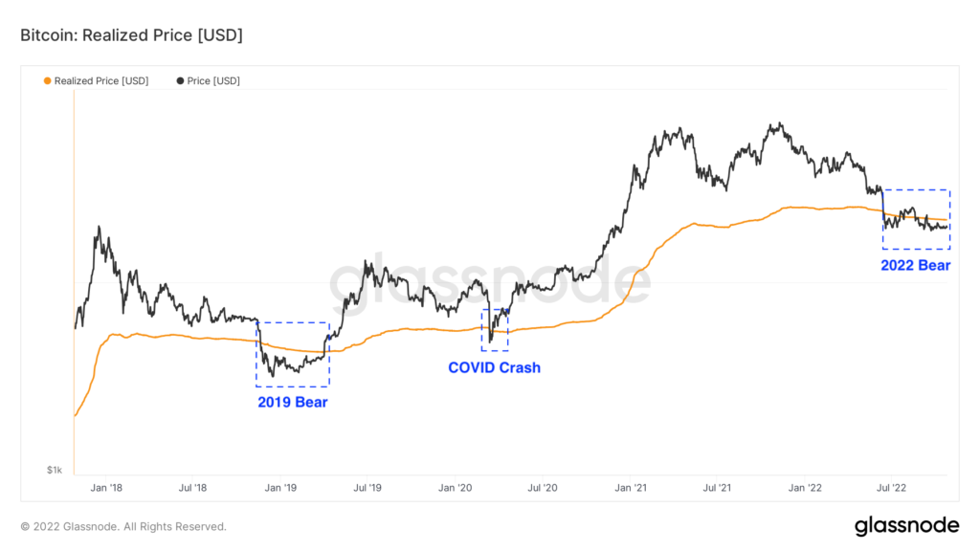Click the Jul '18 x-axis label
The height and width of the screenshot is (551, 980).
tap(193, 488)
